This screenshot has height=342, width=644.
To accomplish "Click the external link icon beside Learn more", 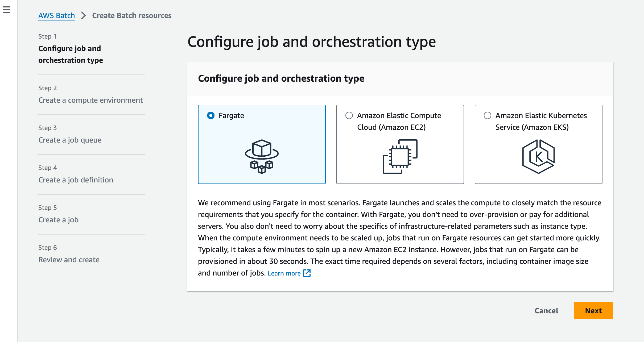I will (x=307, y=273).
